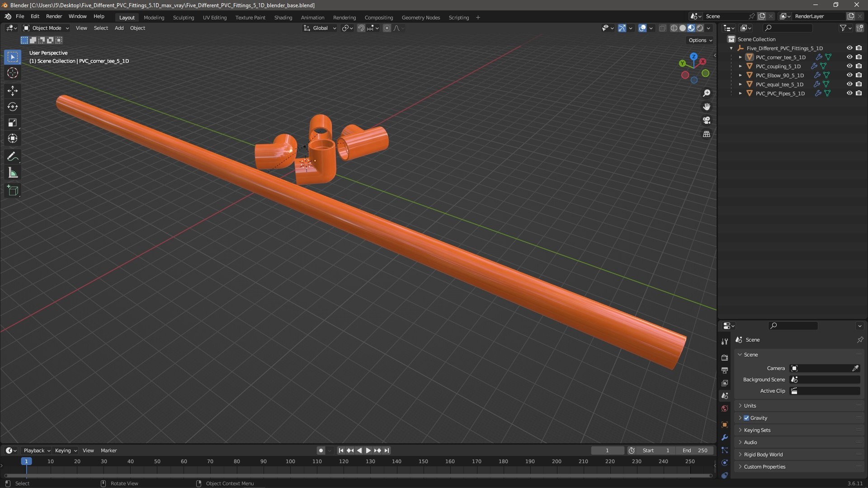Image resolution: width=868 pixels, height=488 pixels.
Task: Select the Cursor tool in the toolbar
Action: tap(13, 73)
